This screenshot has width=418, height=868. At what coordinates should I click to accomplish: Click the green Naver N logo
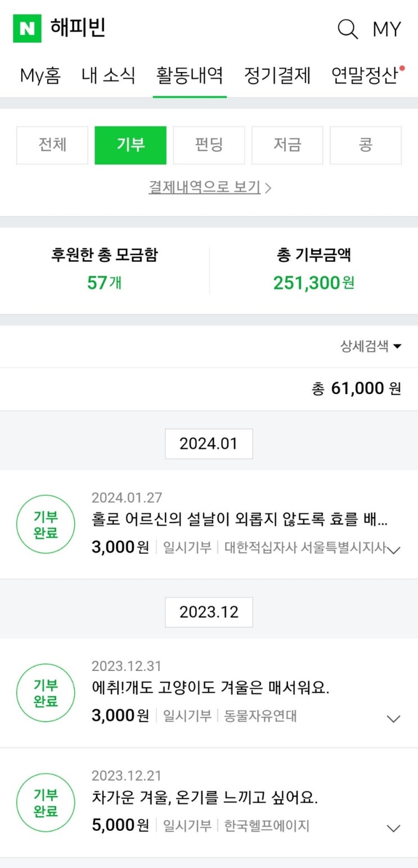point(27,28)
